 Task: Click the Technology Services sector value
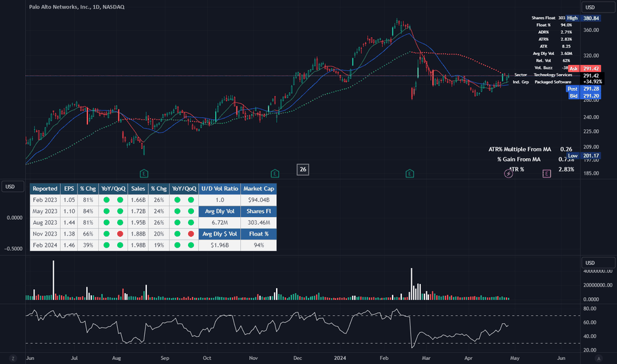point(553,75)
